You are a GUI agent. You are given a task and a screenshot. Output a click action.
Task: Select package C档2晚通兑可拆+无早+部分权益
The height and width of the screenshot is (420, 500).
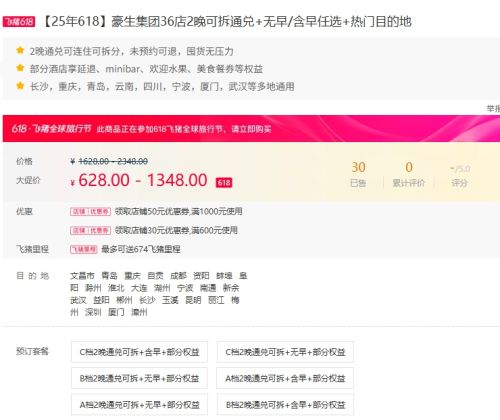[x=285, y=352]
